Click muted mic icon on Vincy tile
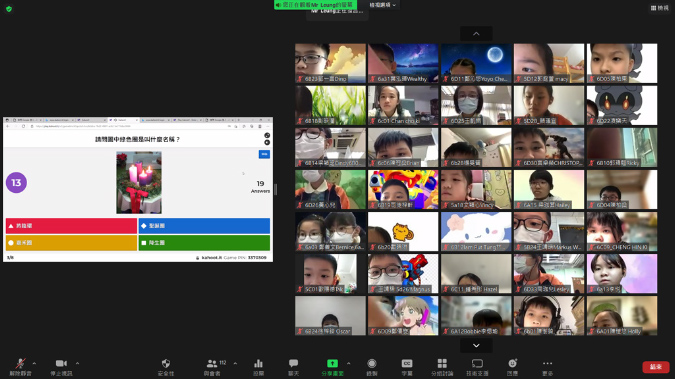This screenshot has height=379, width=675. click(446, 205)
